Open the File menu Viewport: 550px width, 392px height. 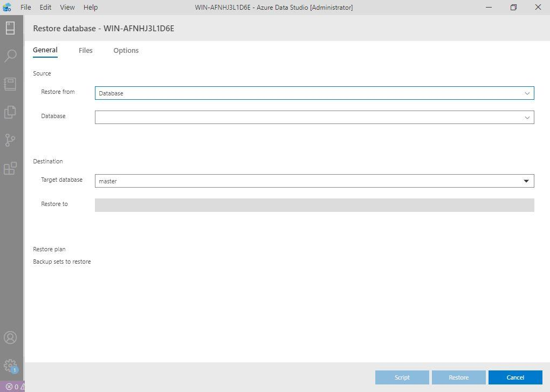pos(25,8)
